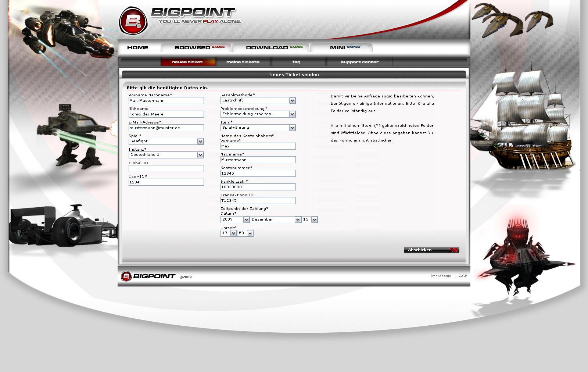Click the 'Name des Kontoinhabers*' label
This screenshot has height=372, width=588.
point(247,136)
